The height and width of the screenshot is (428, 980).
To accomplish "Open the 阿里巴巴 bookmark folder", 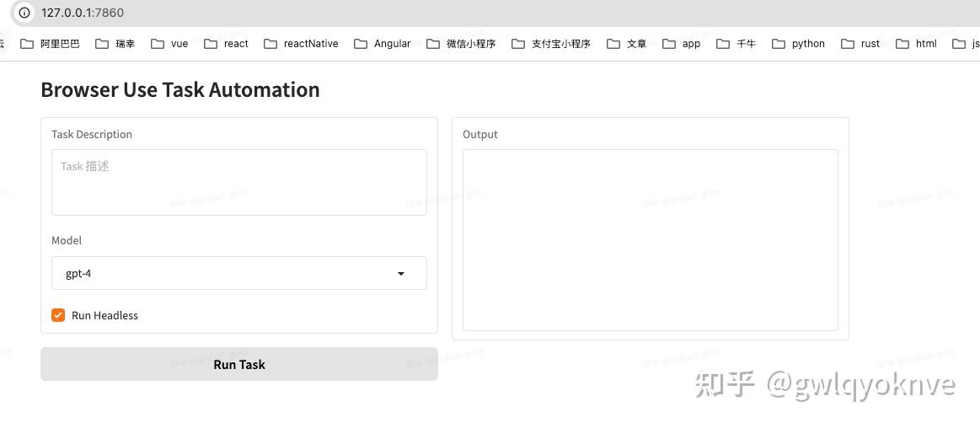I will coord(51,44).
